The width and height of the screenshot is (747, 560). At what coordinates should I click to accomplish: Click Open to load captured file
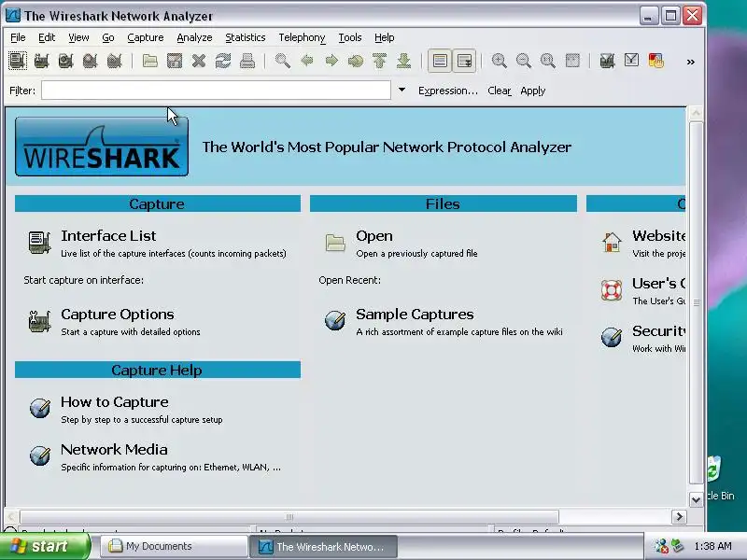[x=374, y=236]
